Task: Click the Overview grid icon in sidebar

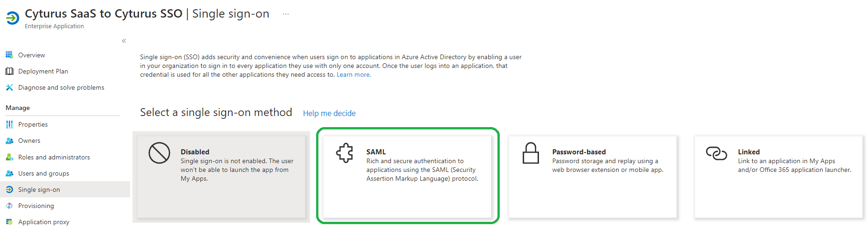Action: point(9,55)
